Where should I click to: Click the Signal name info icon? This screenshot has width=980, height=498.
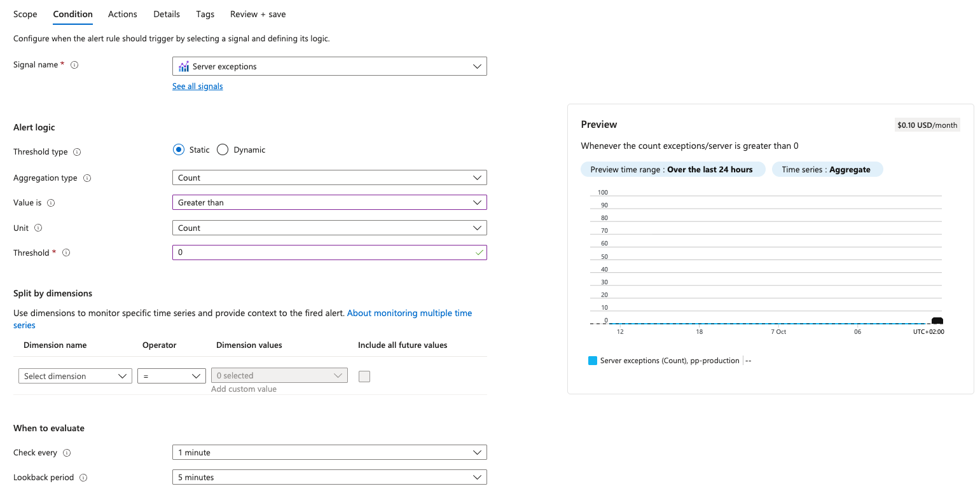click(x=74, y=65)
